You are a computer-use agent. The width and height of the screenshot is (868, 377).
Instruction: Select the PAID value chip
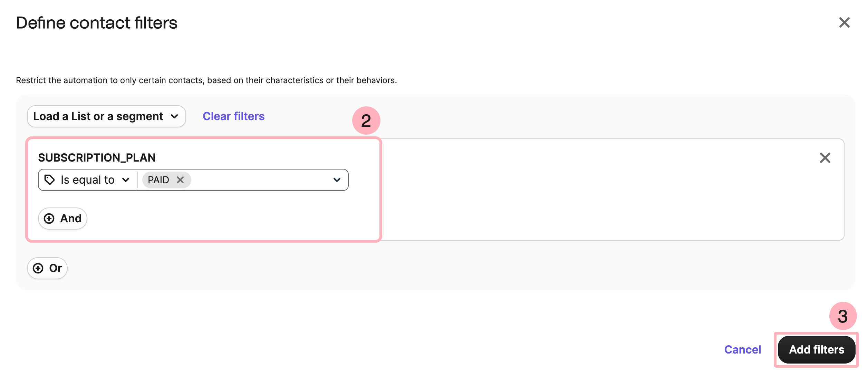click(x=158, y=180)
